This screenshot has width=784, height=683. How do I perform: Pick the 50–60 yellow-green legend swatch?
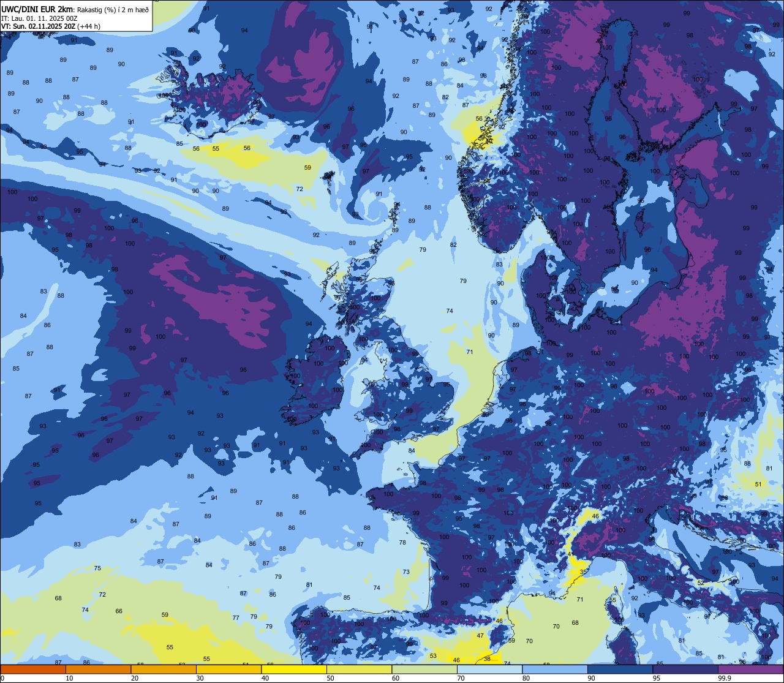[359, 670]
